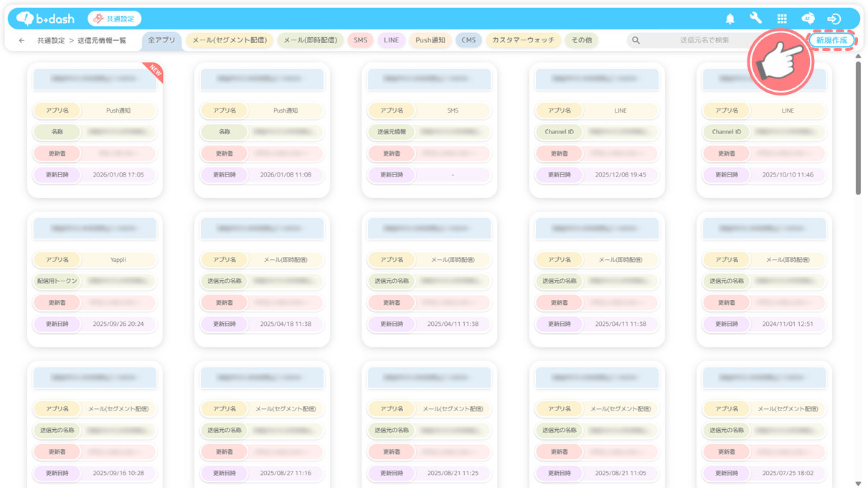Click the 共通設定 breadcrumb link
Screen dimensions: 868x488
pos(51,41)
